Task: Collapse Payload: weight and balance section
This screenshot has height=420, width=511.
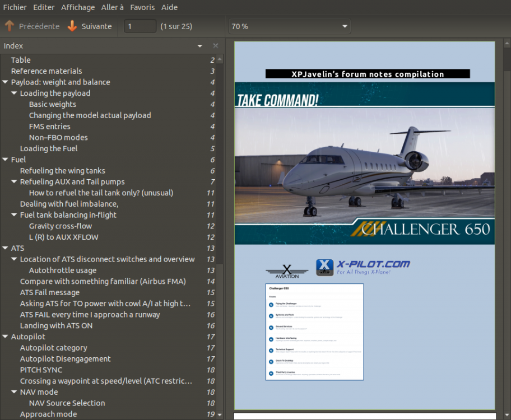Action: tap(5, 82)
